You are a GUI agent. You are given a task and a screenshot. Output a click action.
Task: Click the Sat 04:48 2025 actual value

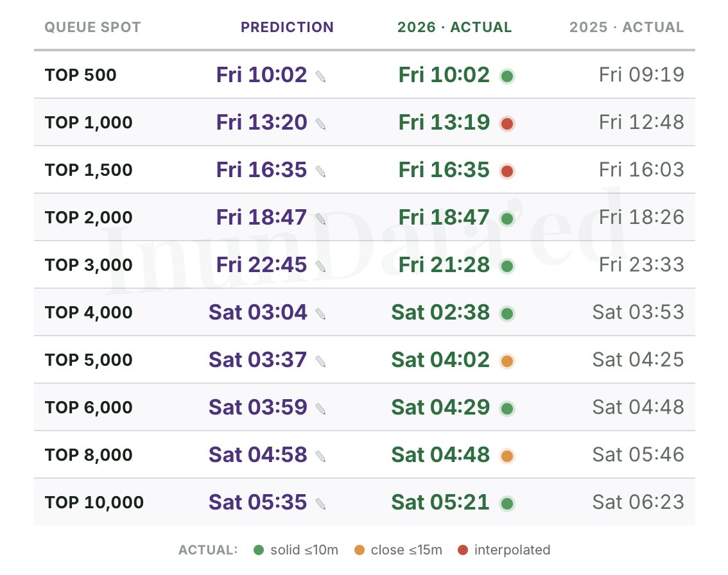[x=638, y=408]
